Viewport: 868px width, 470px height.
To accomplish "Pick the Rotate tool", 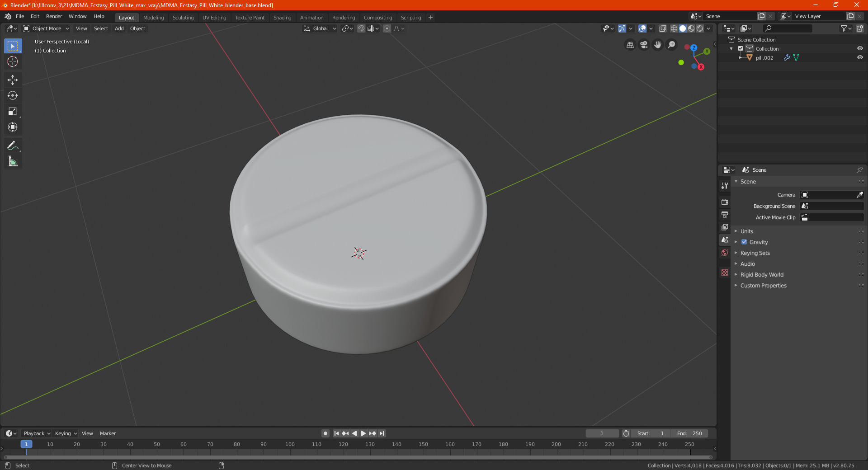I will pos(13,95).
